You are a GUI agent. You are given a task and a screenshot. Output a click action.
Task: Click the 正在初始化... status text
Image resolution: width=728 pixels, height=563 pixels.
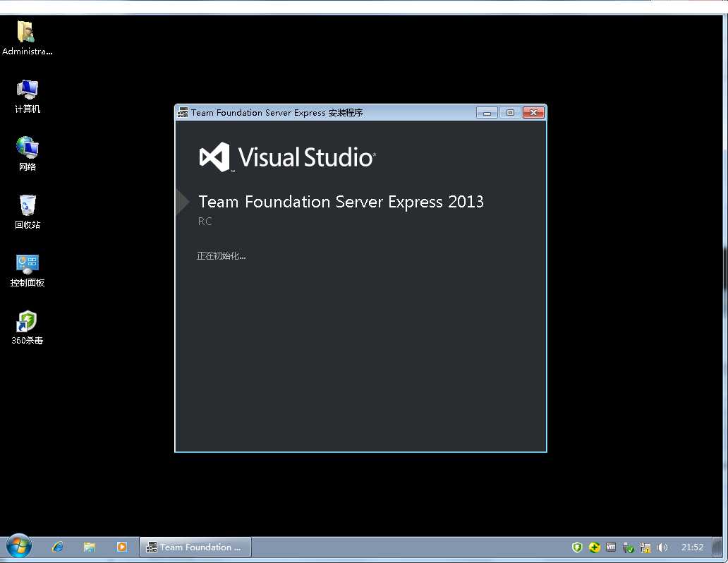pyautogui.click(x=221, y=256)
